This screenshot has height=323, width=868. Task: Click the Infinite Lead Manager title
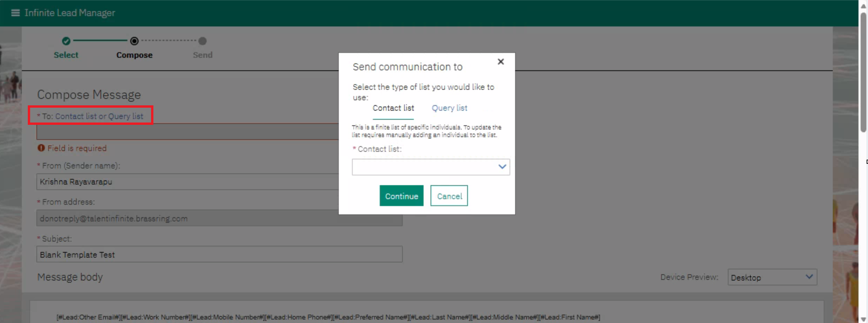(70, 13)
